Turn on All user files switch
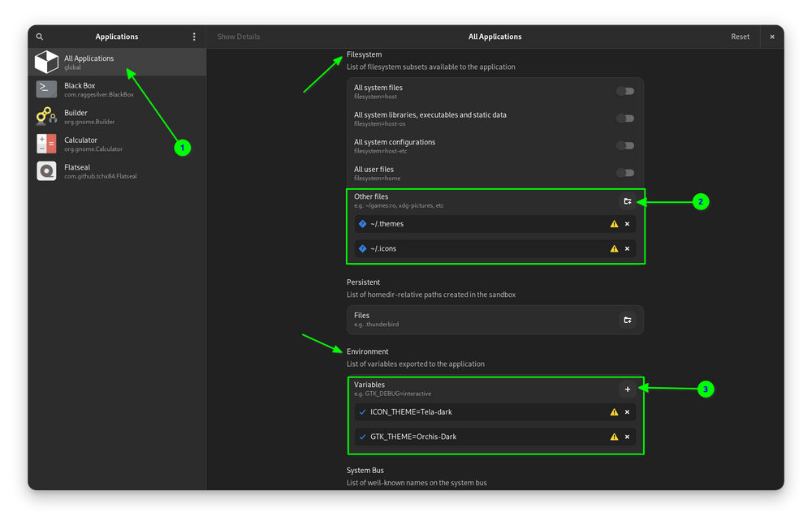The height and width of the screenshot is (521, 812). tap(624, 173)
